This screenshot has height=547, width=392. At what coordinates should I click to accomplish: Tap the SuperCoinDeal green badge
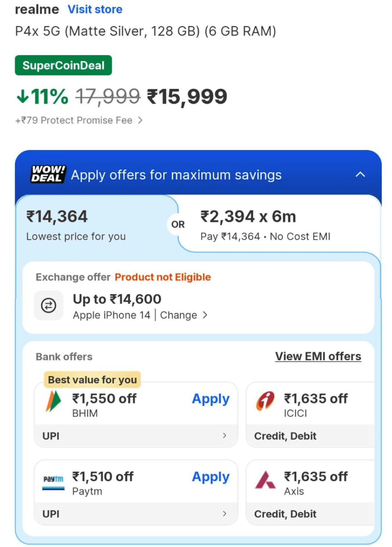point(63,65)
